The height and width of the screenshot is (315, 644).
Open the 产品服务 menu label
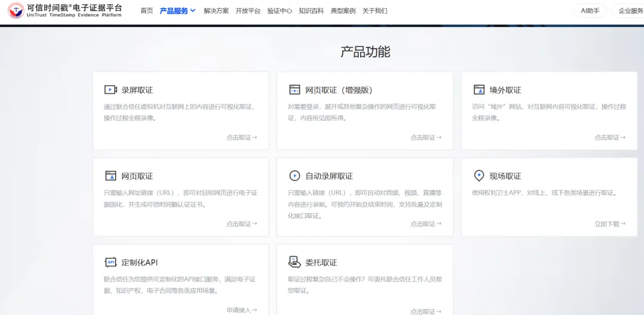(174, 11)
